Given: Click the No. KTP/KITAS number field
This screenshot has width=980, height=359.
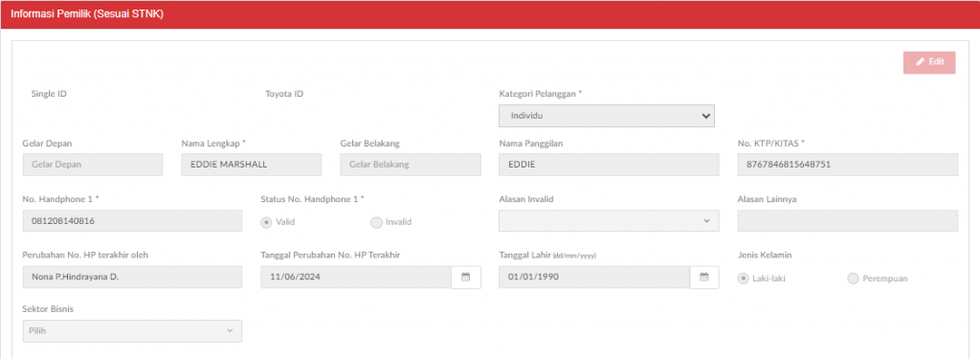Looking at the screenshot, I should click(848, 165).
